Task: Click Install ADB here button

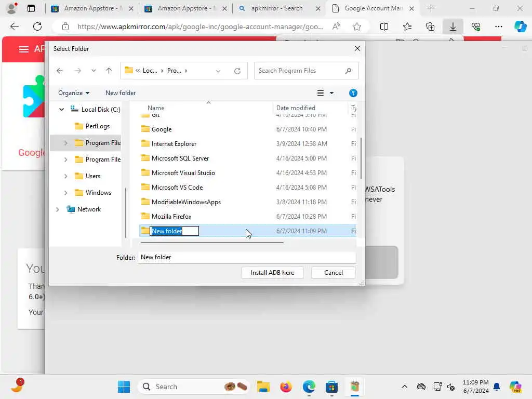Action: coord(272,273)
